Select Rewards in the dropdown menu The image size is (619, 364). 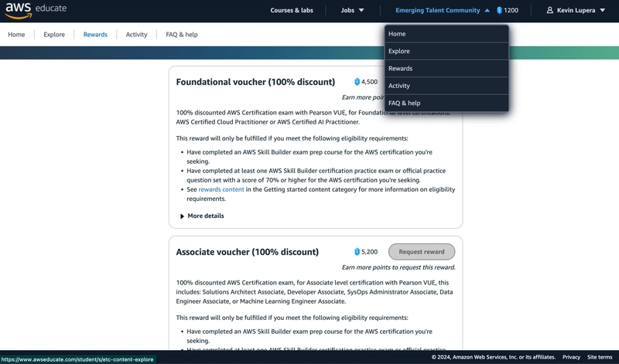click(446, 69)
